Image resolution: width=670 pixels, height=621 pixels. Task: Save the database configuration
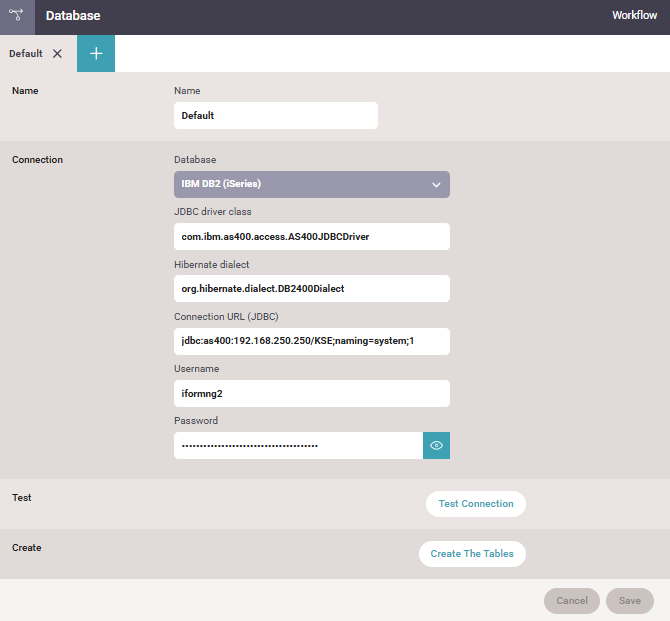tap(629, 601)
